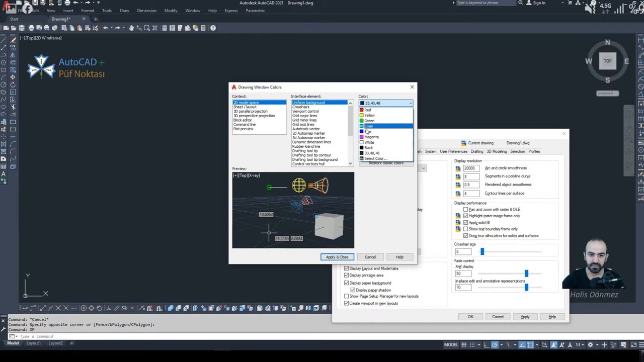
Task: Enable Pan and zoom with raster & OLE
Action: click(x=465, y=209)
